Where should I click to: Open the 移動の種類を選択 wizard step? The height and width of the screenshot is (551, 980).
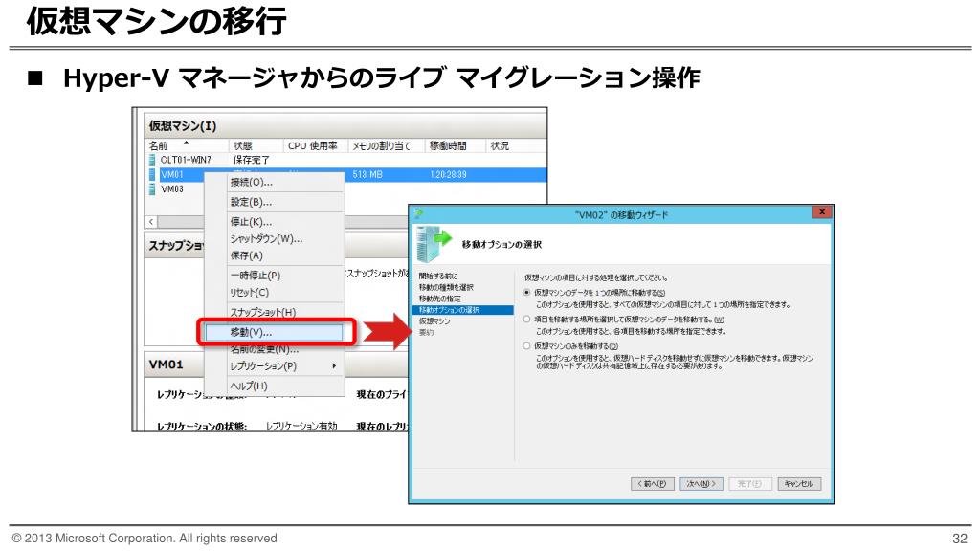[x=446, y=287]
